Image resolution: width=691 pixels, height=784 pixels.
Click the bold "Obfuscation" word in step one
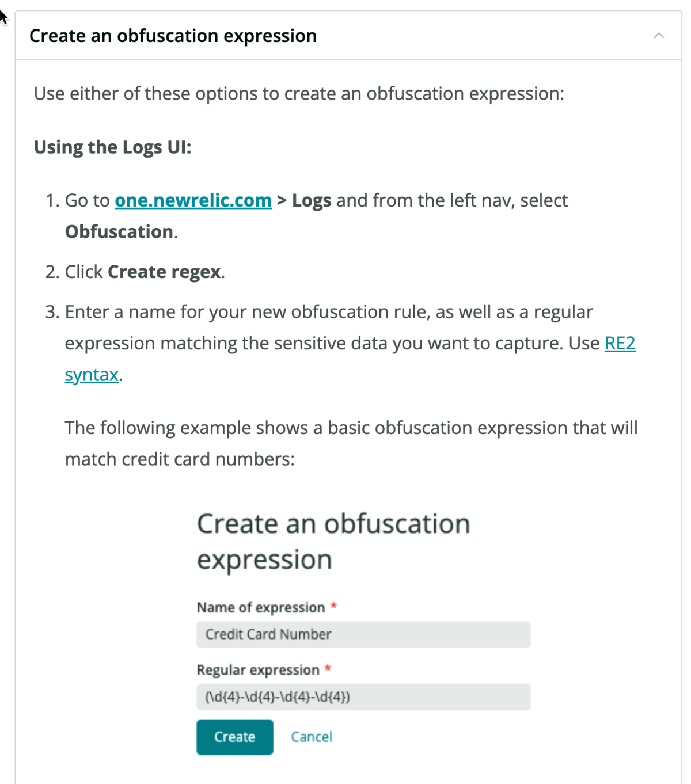[119, 231]
